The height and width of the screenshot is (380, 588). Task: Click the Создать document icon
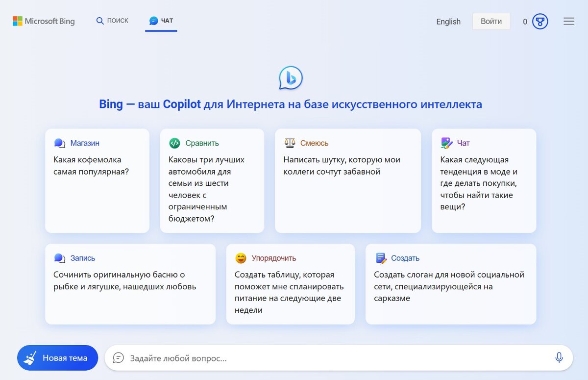[380, 257]
